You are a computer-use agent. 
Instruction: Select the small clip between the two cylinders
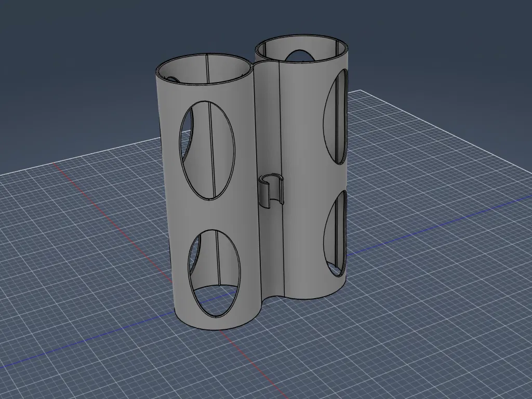[271, 191]
